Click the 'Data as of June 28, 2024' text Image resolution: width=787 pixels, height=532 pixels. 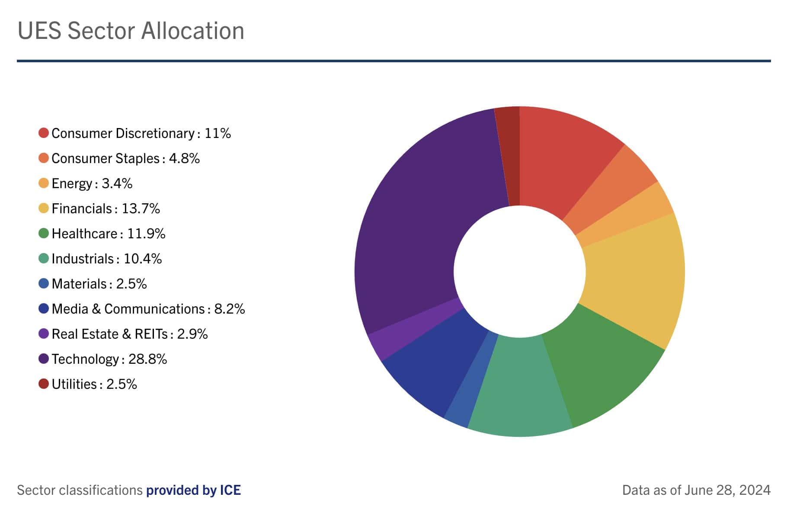(696, 490)
